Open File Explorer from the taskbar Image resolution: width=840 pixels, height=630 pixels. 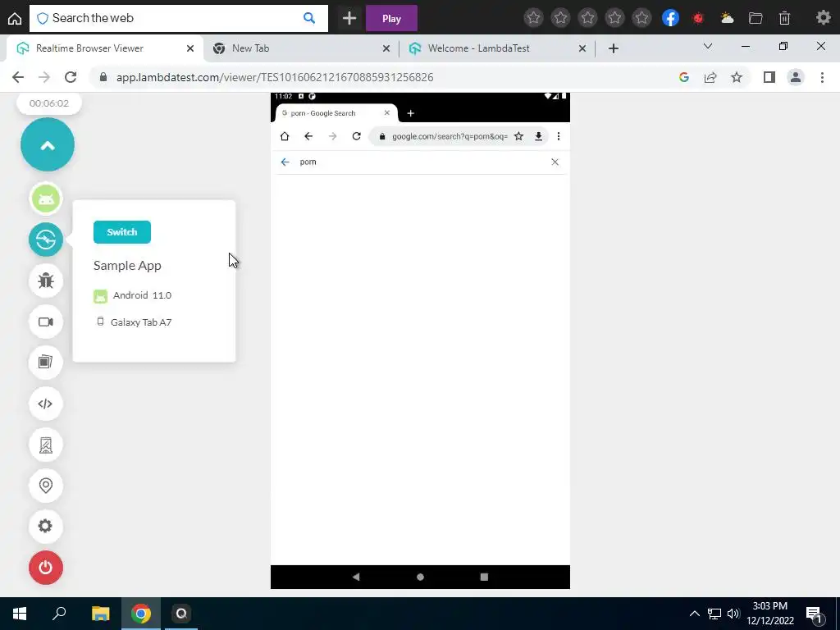click(100, 614)
